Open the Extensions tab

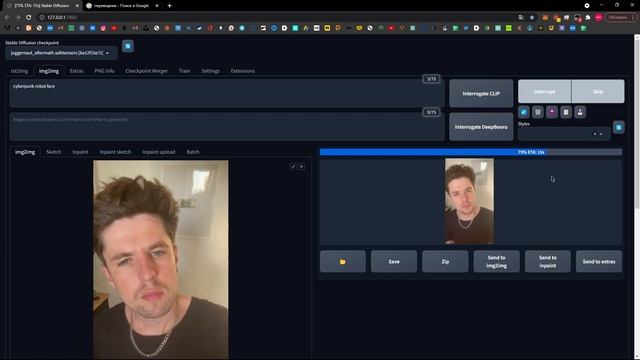[242, 71]
